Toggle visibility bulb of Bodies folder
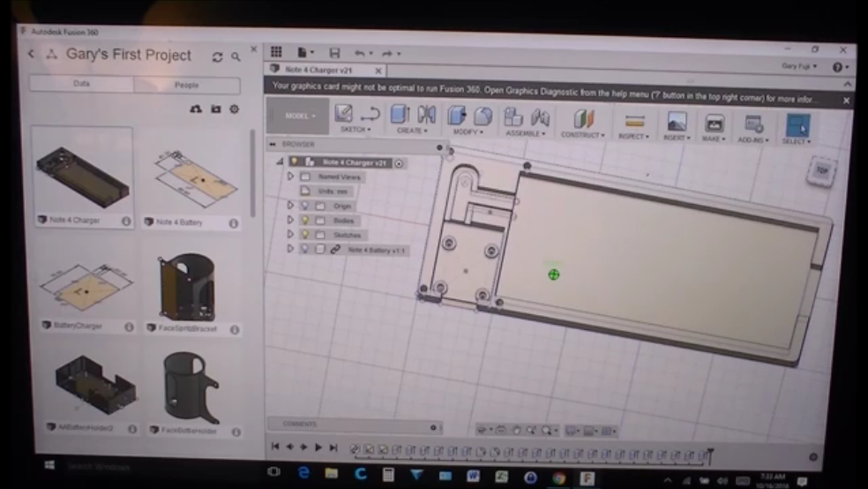 tap(305, 220)
